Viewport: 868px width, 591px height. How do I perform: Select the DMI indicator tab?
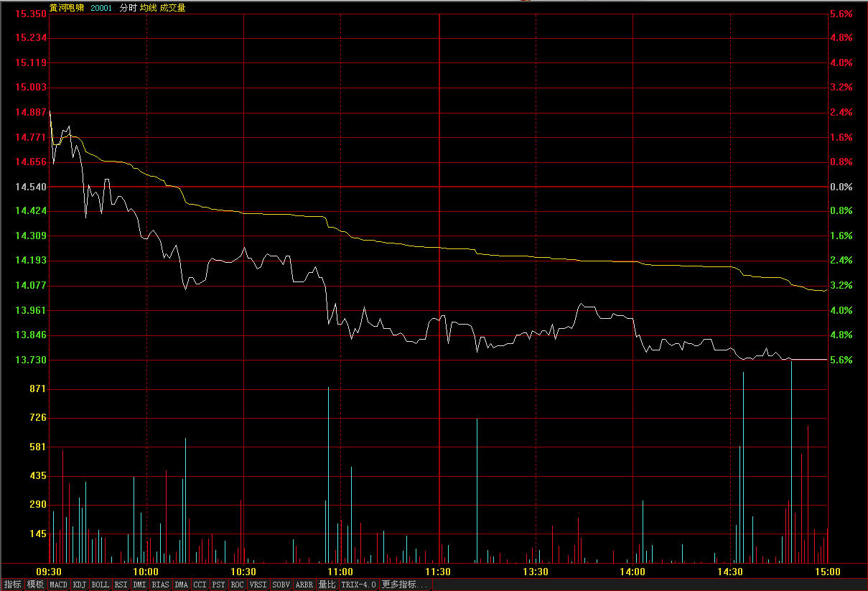(140, 585)
